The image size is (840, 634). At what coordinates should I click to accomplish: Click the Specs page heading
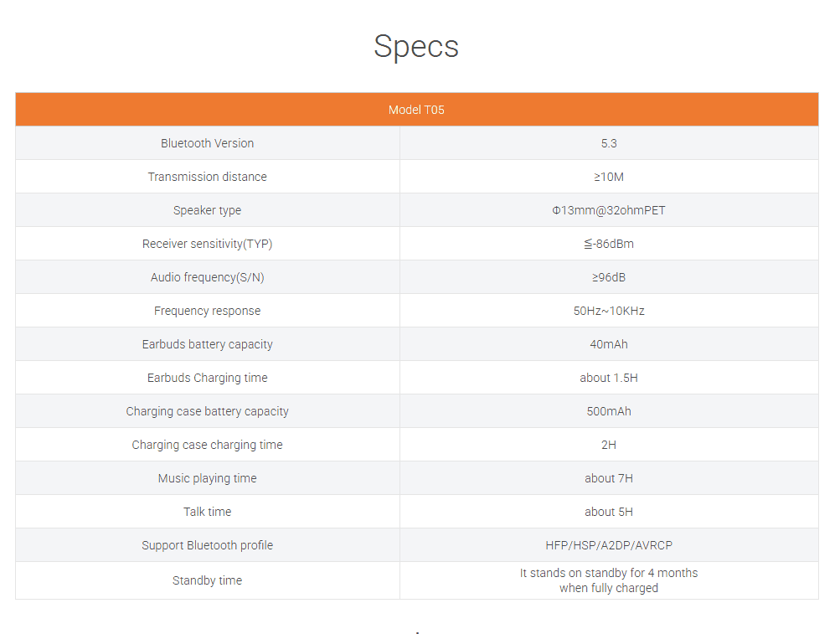(416, 46)
